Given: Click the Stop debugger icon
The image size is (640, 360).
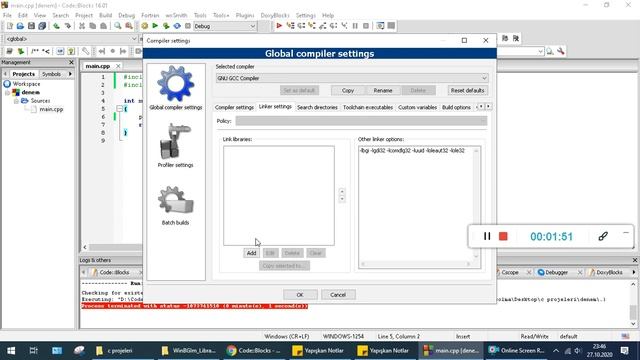Looking at the screenshot, I should [366, 26].
